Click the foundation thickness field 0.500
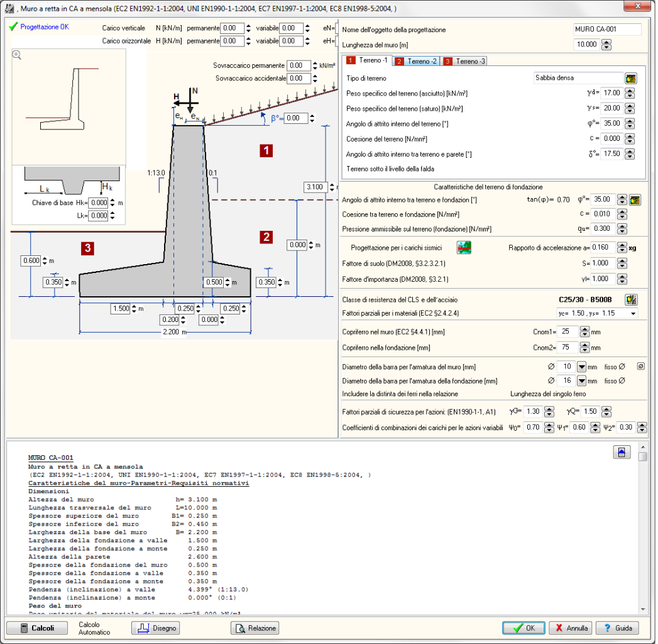The width and height of the screenshot is (658, 644). (214, 282)
